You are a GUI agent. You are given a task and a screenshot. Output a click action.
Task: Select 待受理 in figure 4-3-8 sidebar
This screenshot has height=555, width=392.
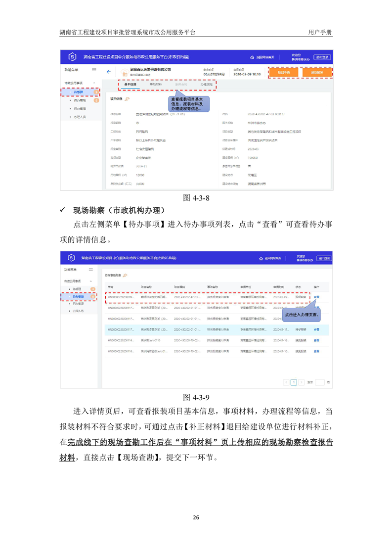[78, 92]
